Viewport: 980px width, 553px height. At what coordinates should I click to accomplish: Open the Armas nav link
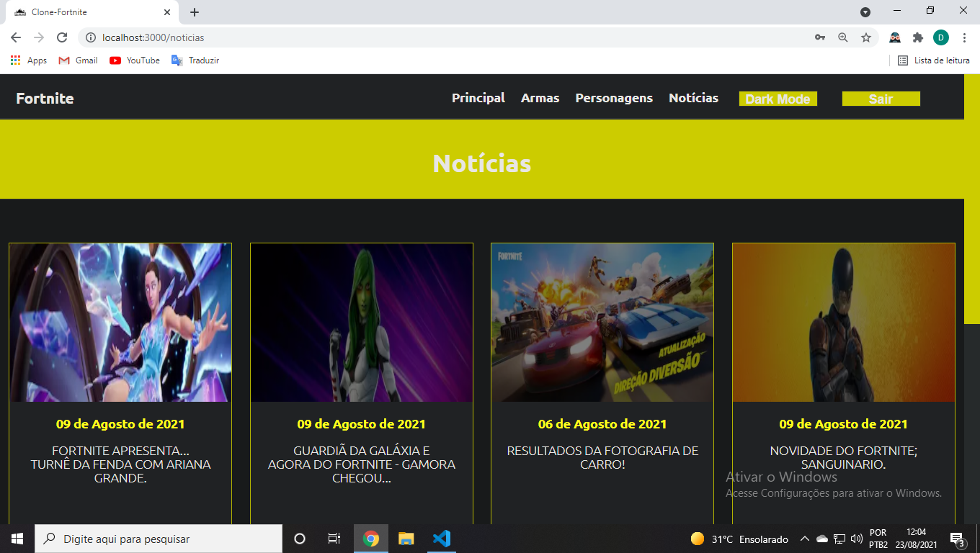540,98
